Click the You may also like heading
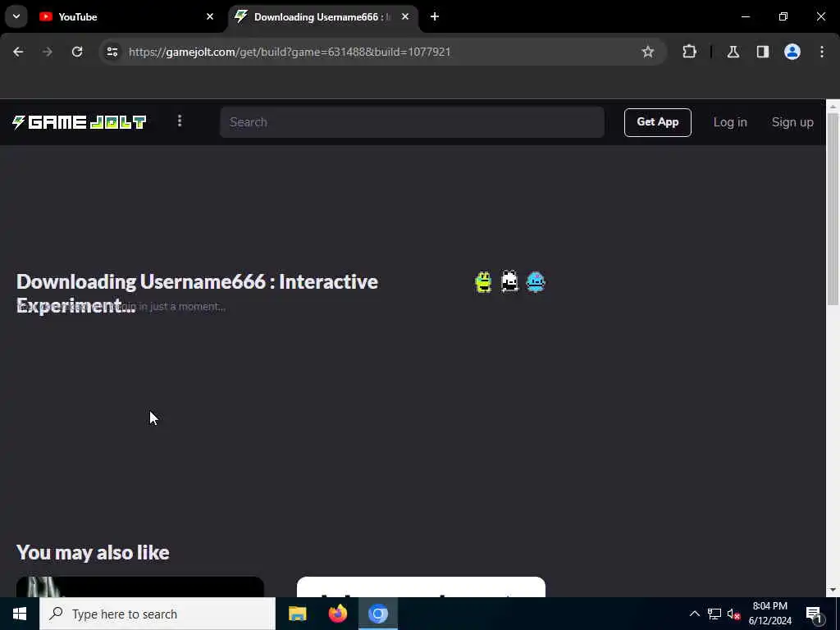 click(93, 552)
